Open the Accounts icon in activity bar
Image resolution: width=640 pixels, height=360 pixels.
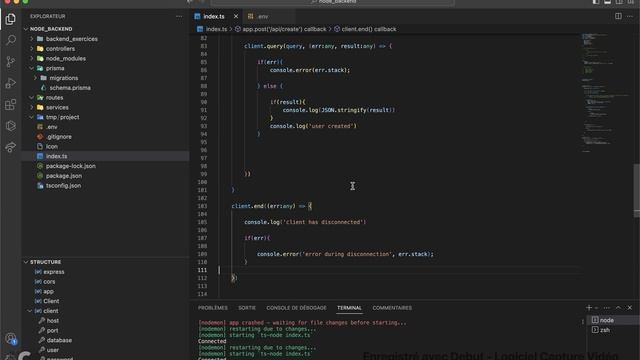tap(11, 338)
